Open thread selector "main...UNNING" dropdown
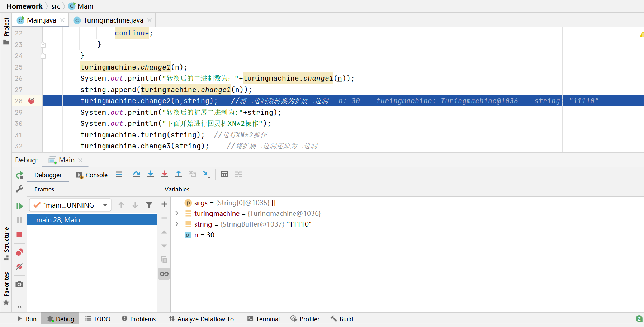This screenshot has height=327, width=644. tap(70, 205)
